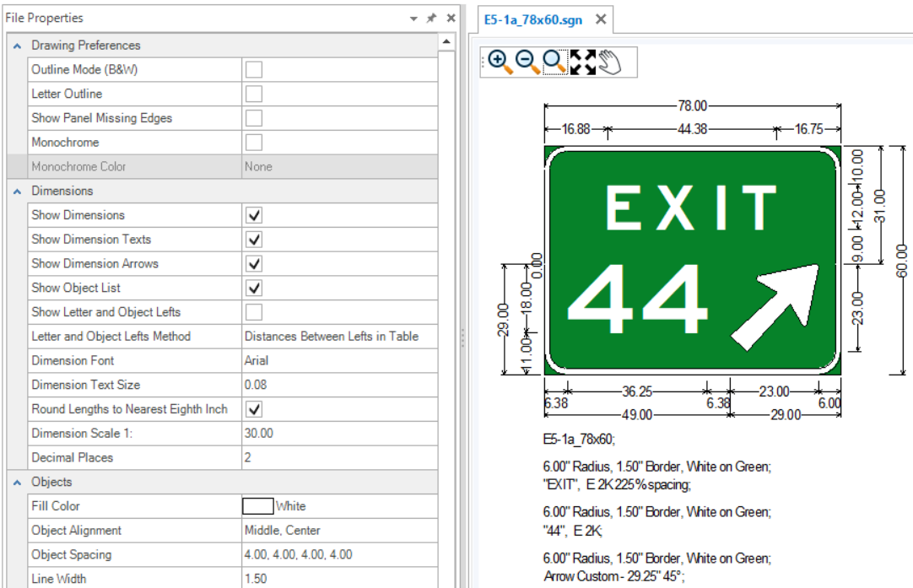This screenshot has width=913, height=588.
Task: Open the File Properties panel options dropdown
Action: (413, 18)
